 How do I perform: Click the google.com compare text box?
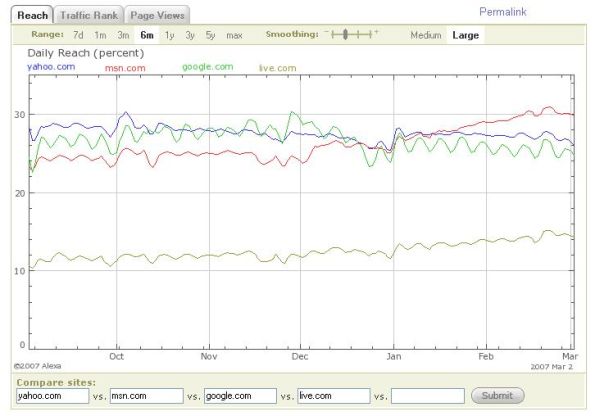coord(240,396)
